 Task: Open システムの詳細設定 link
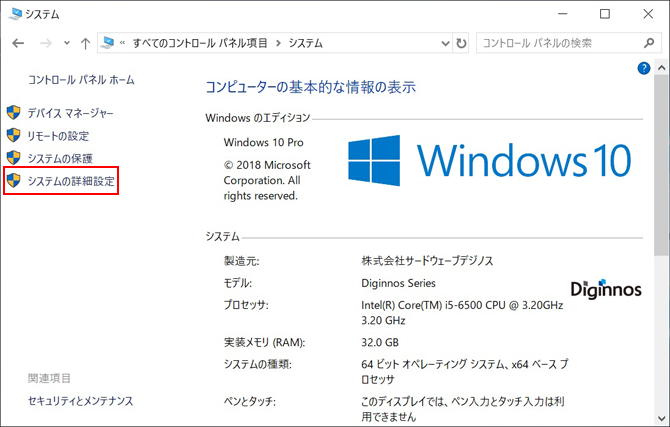coord(71,181)
